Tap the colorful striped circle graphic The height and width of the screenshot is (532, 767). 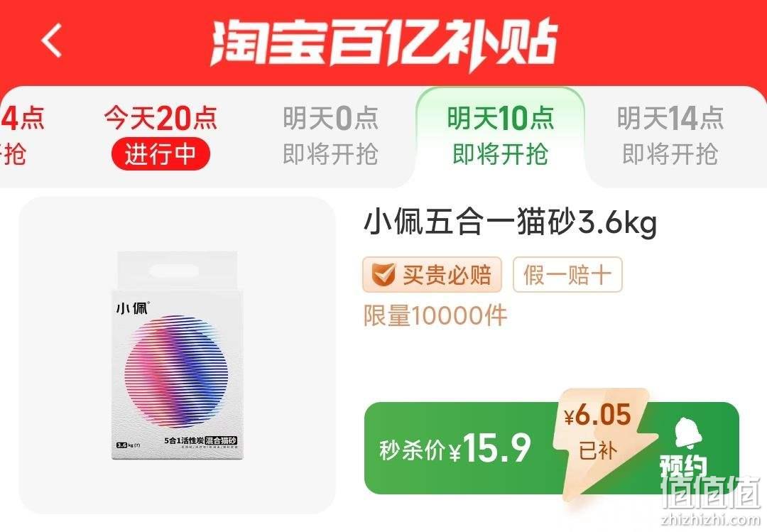coord(177,371)
